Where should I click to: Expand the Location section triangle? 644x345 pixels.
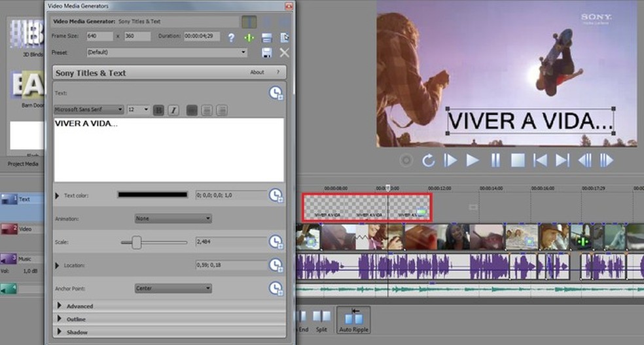pos(57,265)
